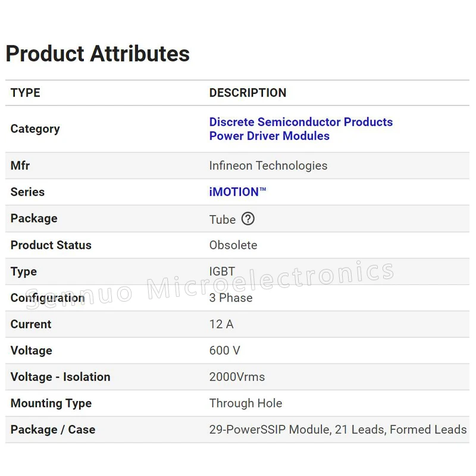Select the 600 V voltage value
476x476 pixels.
(224, 350)
